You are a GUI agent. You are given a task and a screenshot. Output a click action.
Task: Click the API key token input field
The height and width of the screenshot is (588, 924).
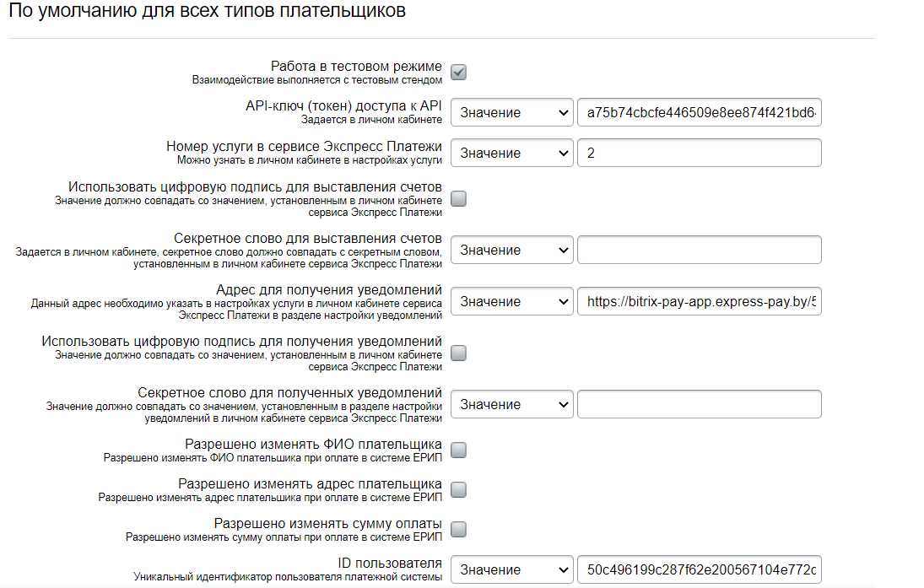click(x=699, y=112)
